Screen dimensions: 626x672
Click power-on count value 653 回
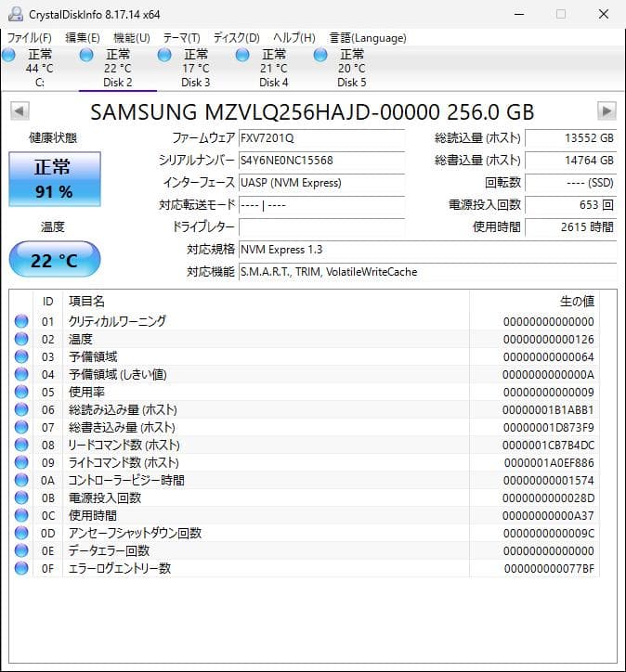coord(570,205)
